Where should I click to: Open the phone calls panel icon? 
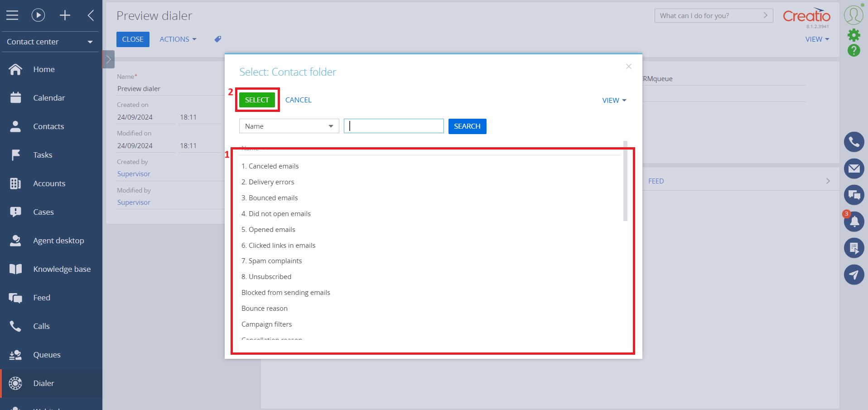[854, 142]
